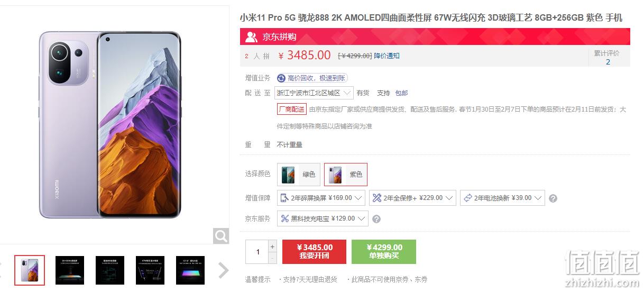
Task: Select the 紫色 color option
Action: [346, 174]
